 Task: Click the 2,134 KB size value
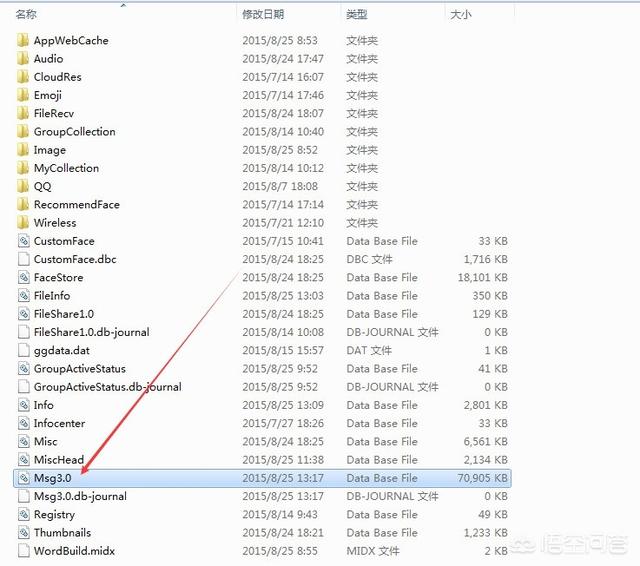tap(486, 459)
